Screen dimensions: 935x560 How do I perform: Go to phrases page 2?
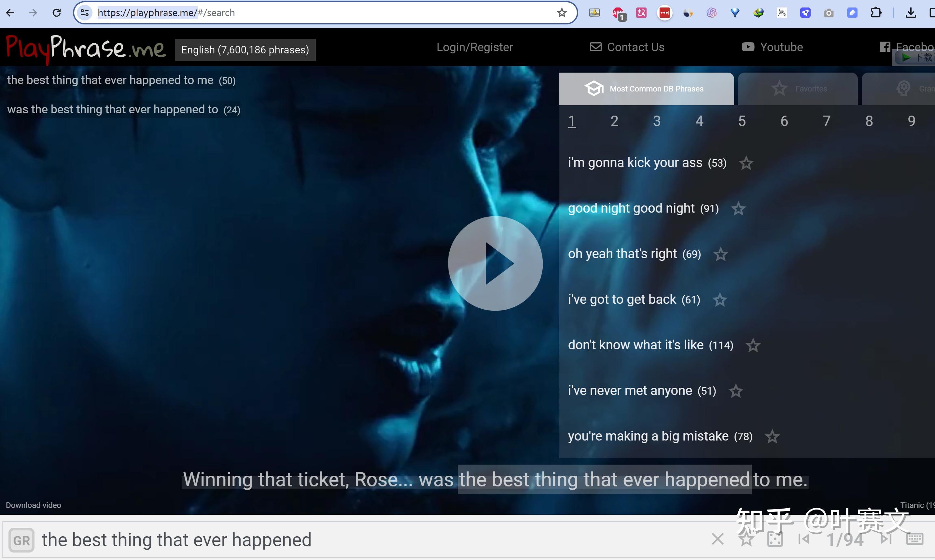click(x=614, y=121)
